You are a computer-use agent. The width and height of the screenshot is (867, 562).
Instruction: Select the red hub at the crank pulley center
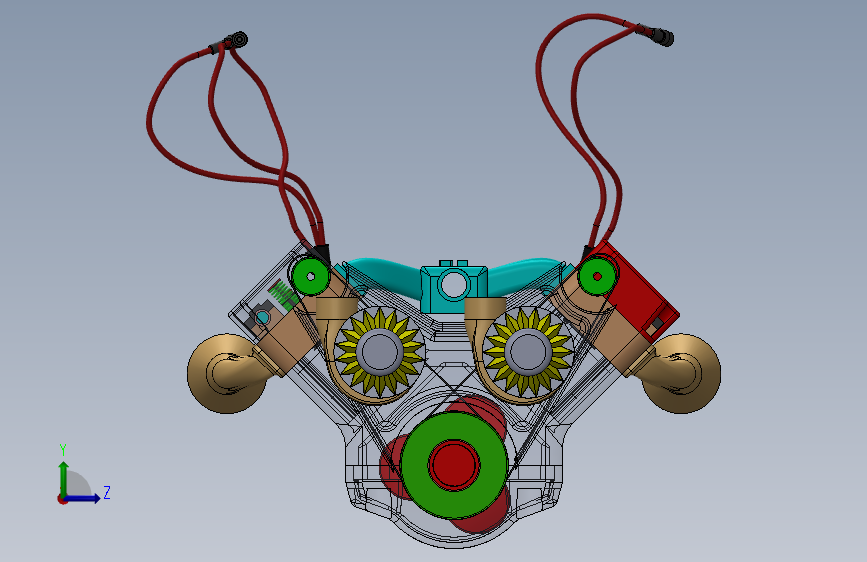(x=454, y=465)
